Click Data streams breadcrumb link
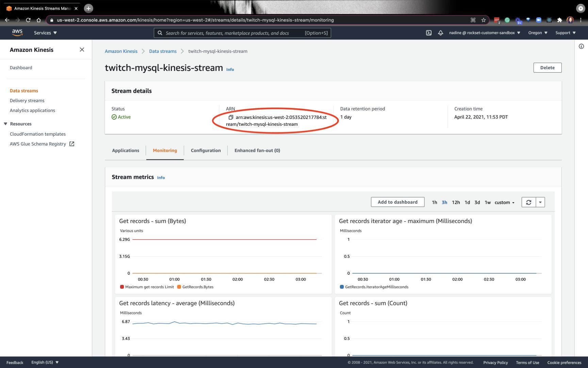 pos(163,51)
